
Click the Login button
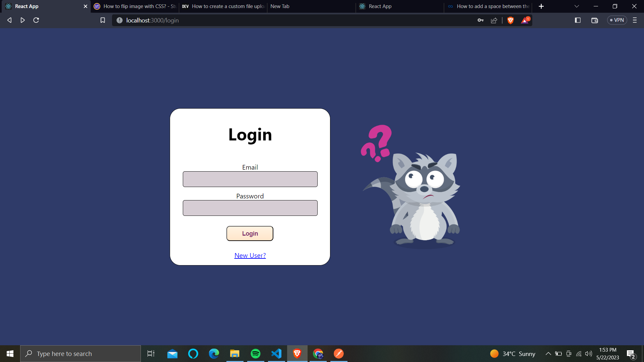click(x=250, y=233)
